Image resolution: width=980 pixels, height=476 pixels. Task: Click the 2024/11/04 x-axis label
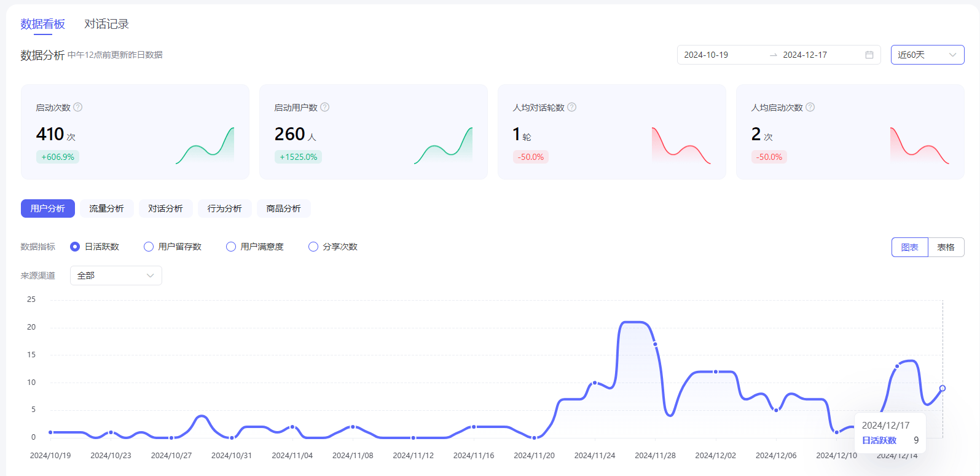292,456
